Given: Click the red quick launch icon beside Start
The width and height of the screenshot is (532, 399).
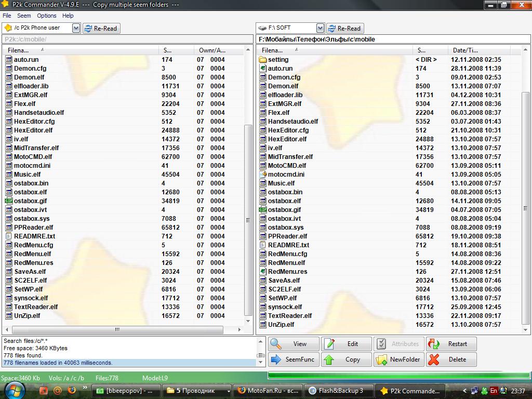Looking at the screenshot, I should point(44,391).
